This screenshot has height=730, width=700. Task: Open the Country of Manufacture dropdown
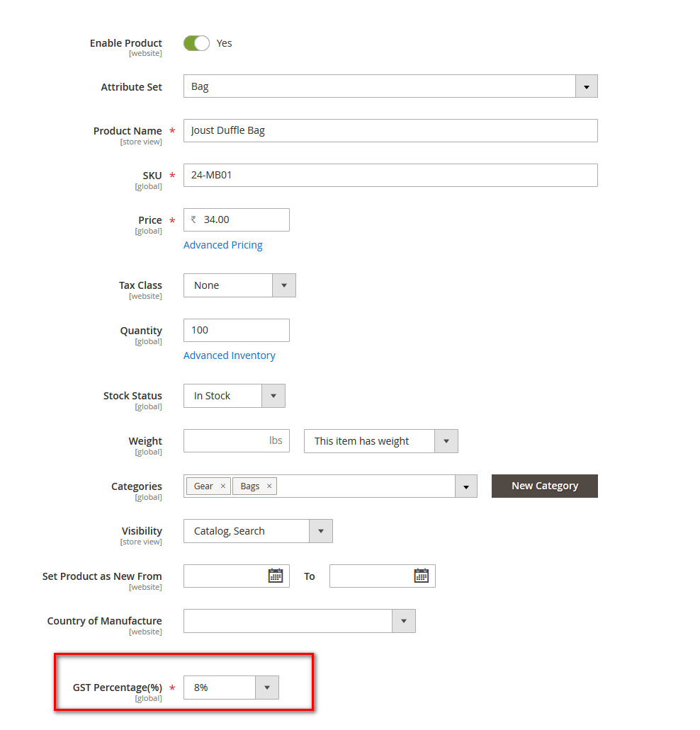click(300, 621)
